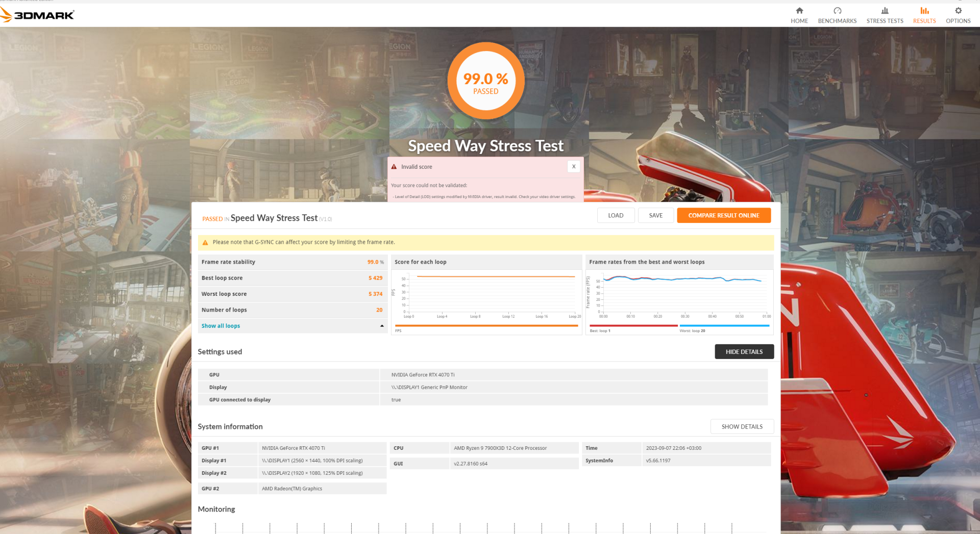Screen dimensions: 980x534
Task: Click the Worst loop score value 5 374
Action: tap(375, 294)
